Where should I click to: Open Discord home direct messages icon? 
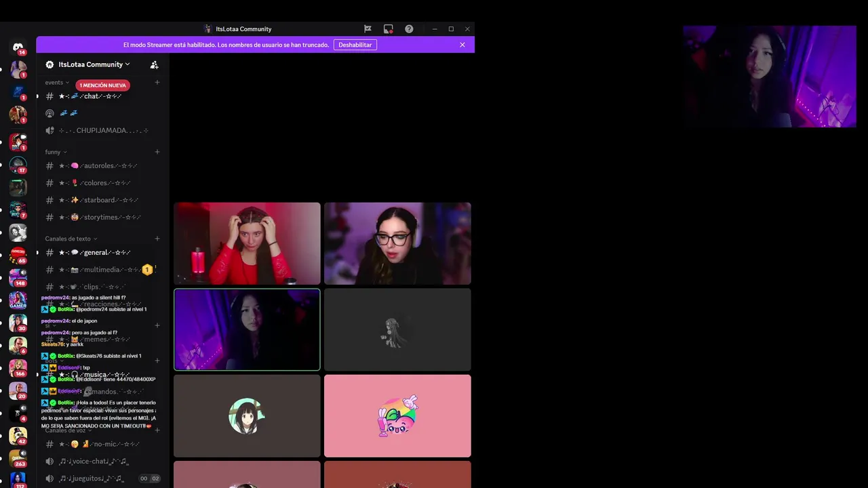(x=18, y=47)
